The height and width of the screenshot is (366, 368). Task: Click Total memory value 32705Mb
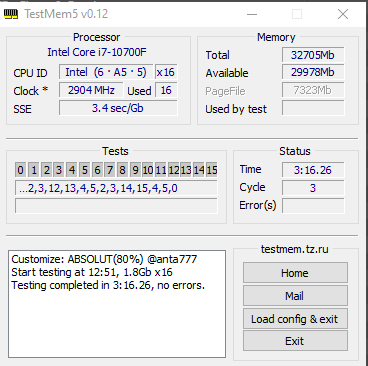pyautogui.click(x=313, y=55)
